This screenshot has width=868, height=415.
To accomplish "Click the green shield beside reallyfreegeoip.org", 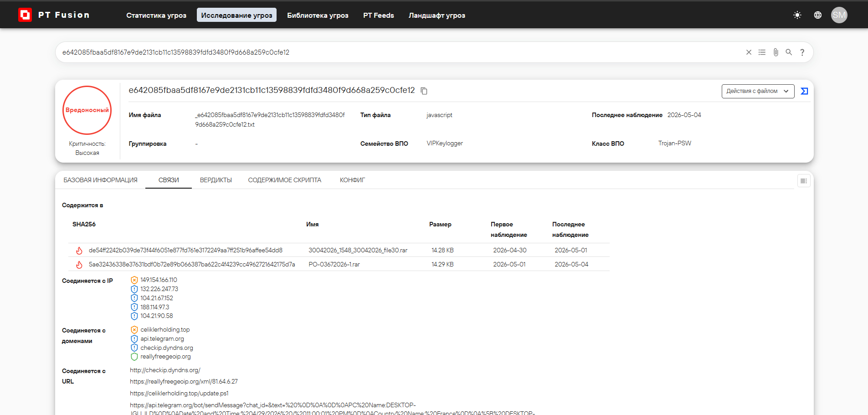I will point(134,357).
